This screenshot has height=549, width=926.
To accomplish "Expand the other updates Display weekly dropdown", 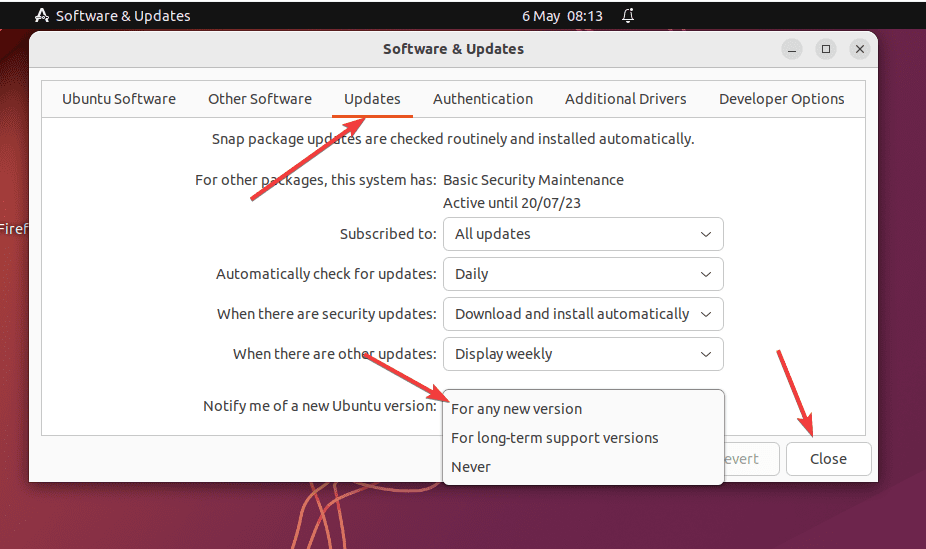I will coord(583,354).
